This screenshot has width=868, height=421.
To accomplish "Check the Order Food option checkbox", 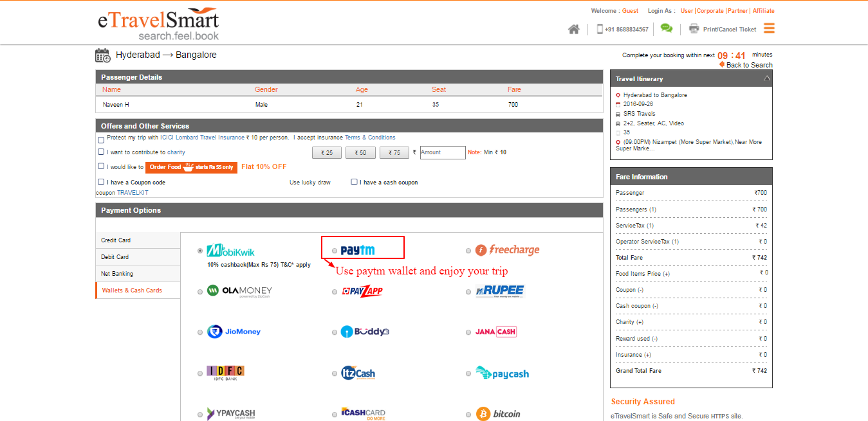I will pos(101,166).
